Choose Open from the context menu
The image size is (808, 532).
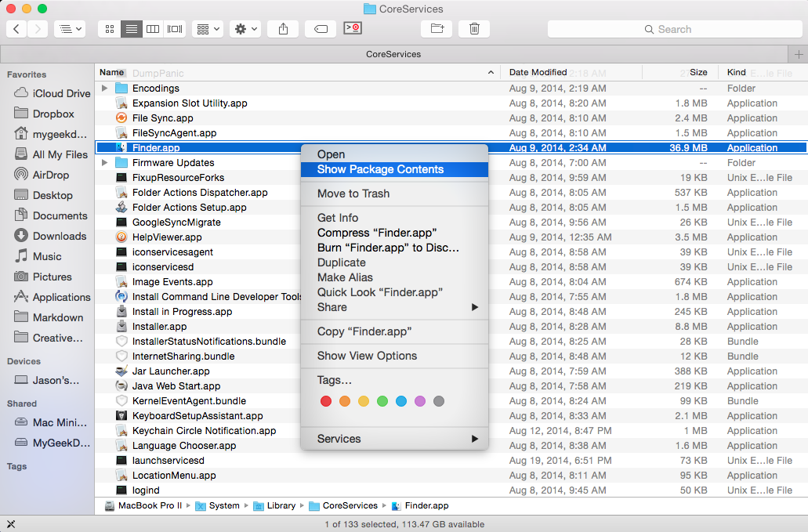(x=394, y=154)
